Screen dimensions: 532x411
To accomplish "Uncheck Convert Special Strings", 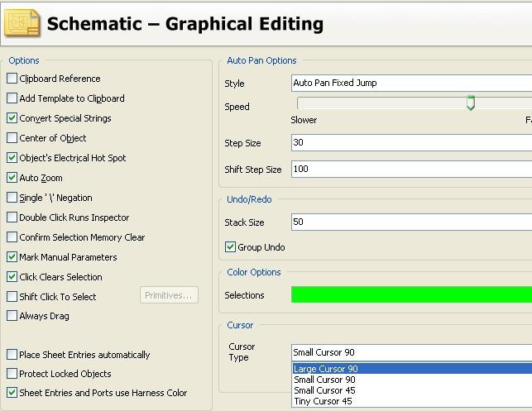I will (12, 118).
